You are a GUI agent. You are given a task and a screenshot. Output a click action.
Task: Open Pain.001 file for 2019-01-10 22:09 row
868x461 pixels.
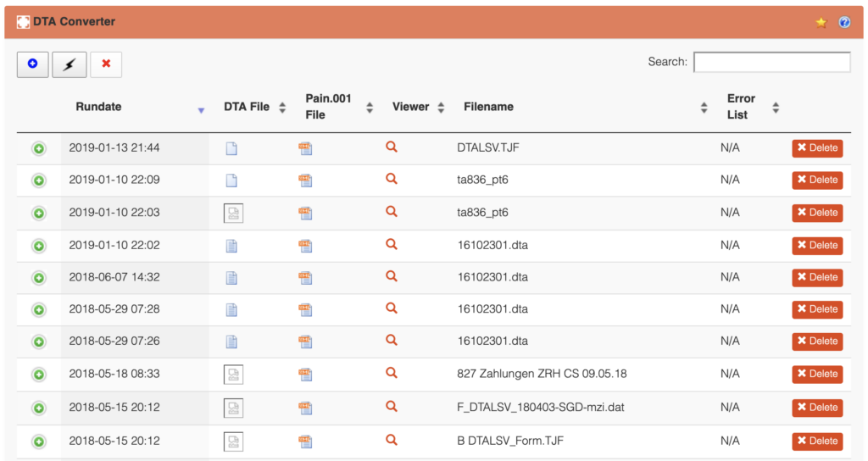click(x=305, y=181)
